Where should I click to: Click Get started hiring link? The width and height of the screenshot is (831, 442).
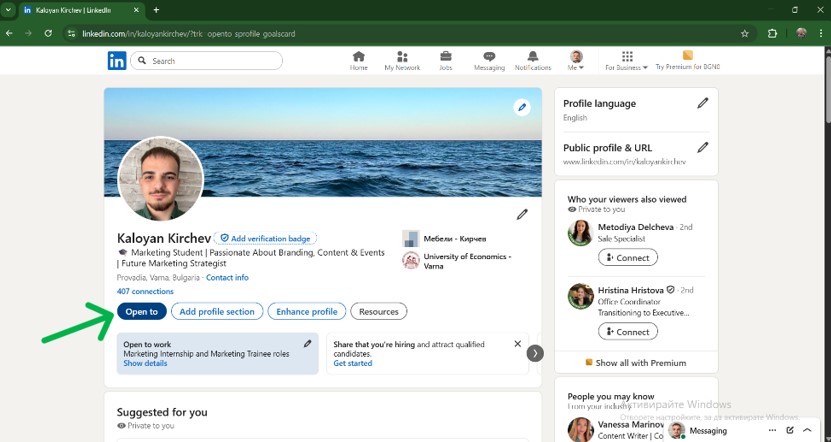pos(352,363)
